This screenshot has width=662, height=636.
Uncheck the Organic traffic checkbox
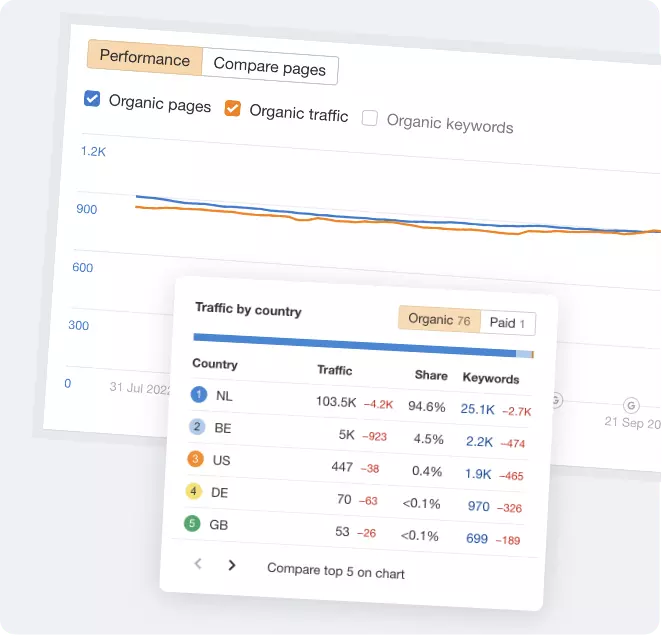[x=233, y=108]
